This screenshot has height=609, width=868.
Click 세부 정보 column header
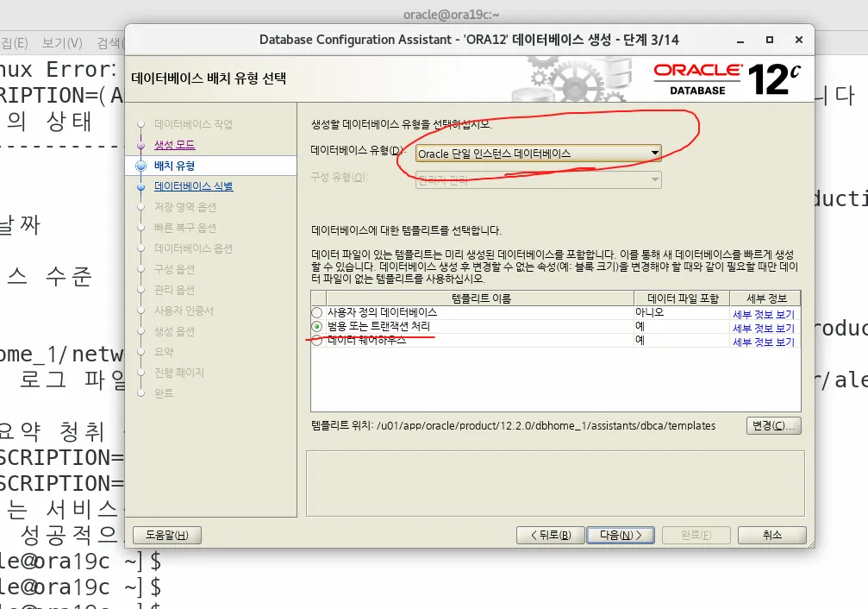click(x=765, y=298)
